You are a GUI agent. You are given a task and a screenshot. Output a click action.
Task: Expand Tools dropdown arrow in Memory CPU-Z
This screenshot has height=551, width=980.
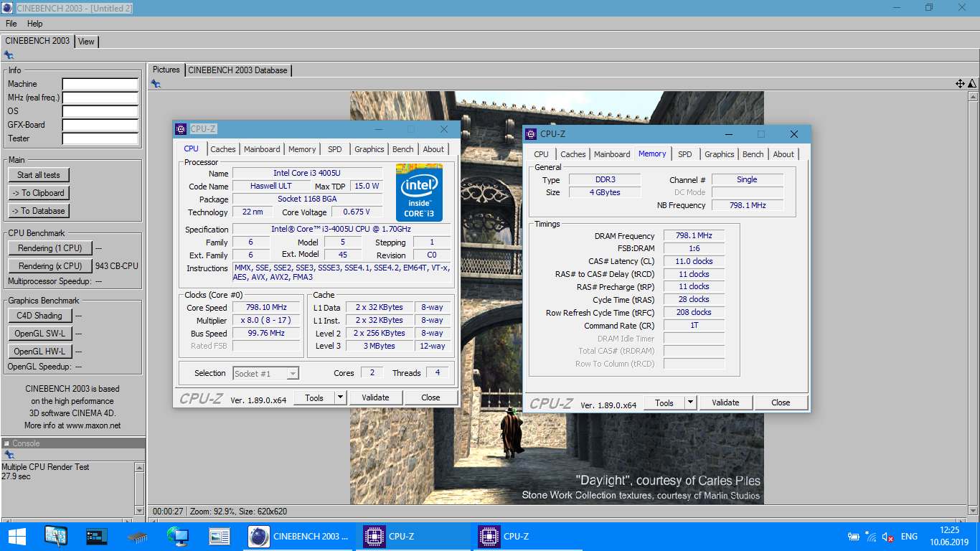pos(690,402)
